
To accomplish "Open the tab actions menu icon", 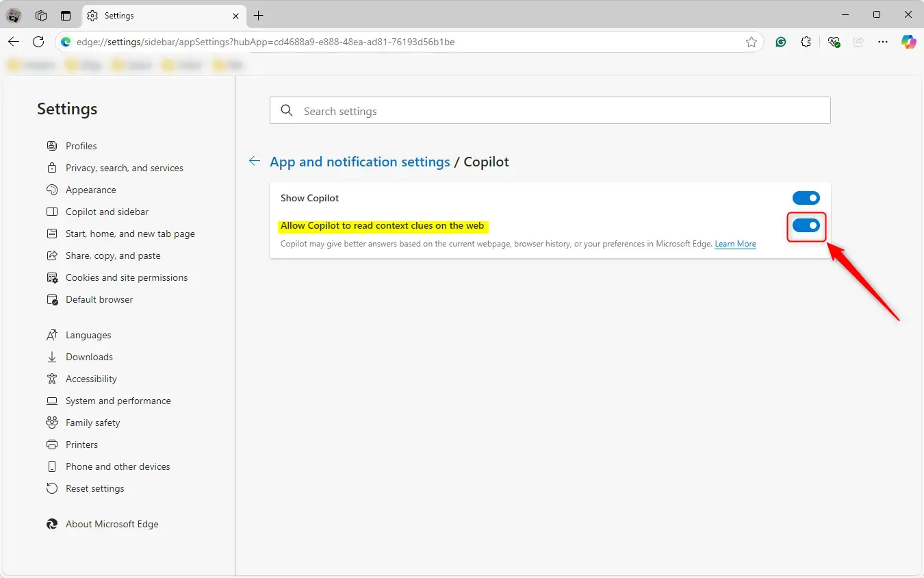I will 66,15.
